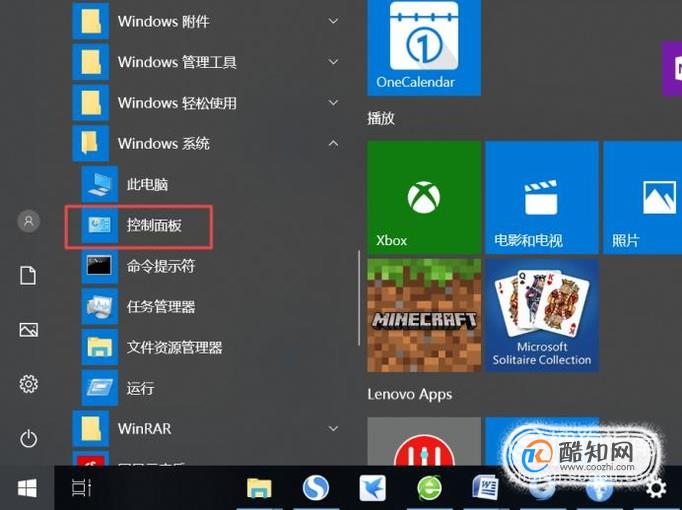Open the blue bird app on taskbar
Viewport: 682px width, 510px height.
[x=372, y=488]
